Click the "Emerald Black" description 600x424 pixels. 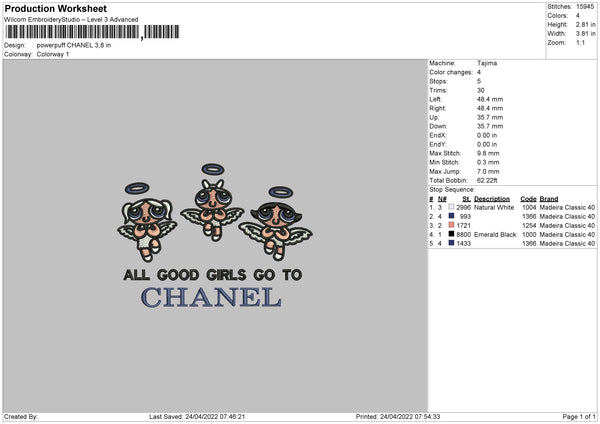pyautogui.click(x=495, y=234)
